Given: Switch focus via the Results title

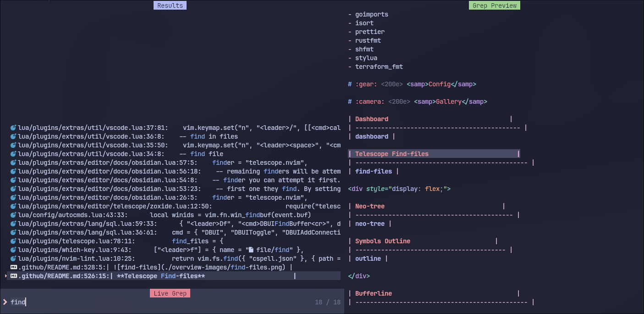Looking at the screenshot, I should [170, 5].
